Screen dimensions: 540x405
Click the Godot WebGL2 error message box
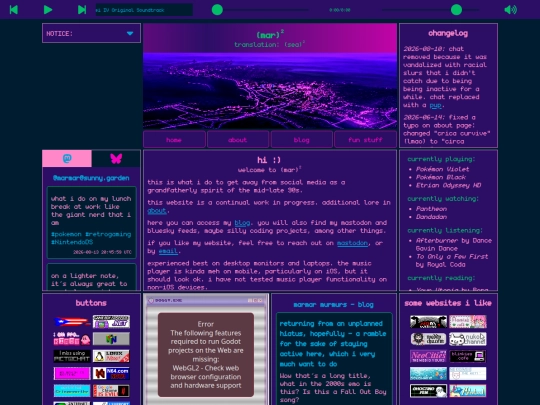[x=206, y=355]
